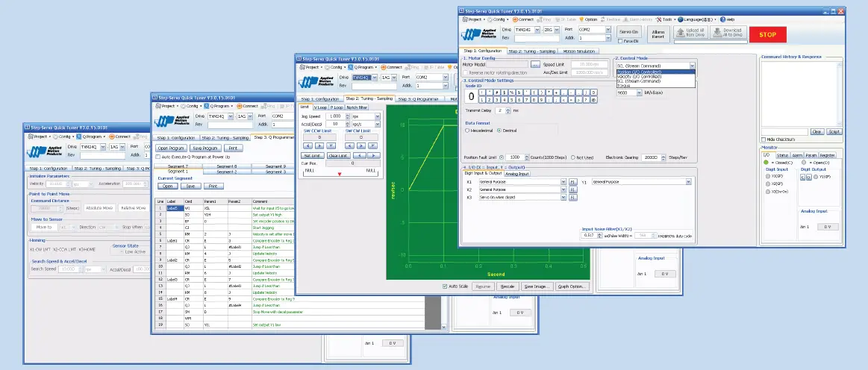This screenshot has width=868, height=370.
Task: Click the Option icon in toolbar
Action: click(587, 19)
